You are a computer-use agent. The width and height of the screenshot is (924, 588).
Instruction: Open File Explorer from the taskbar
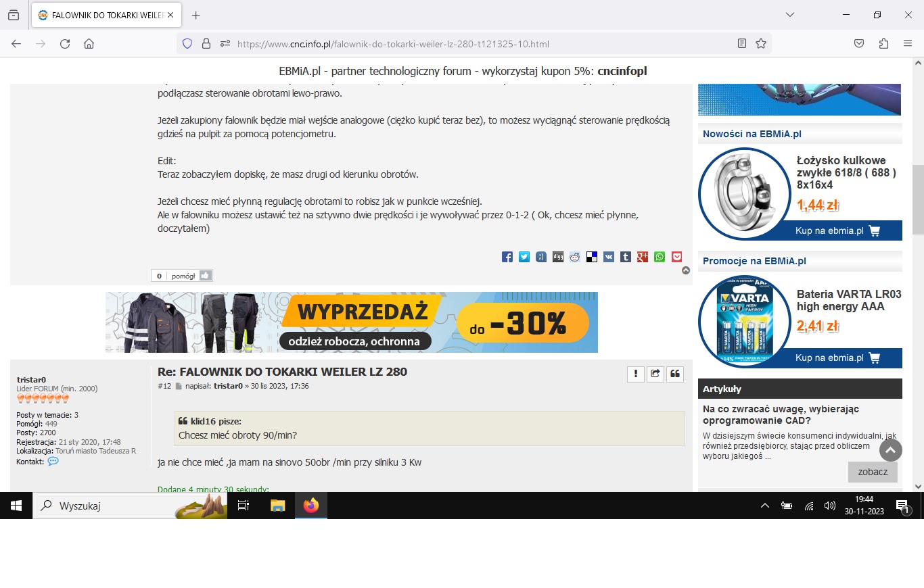pos(277,506)
